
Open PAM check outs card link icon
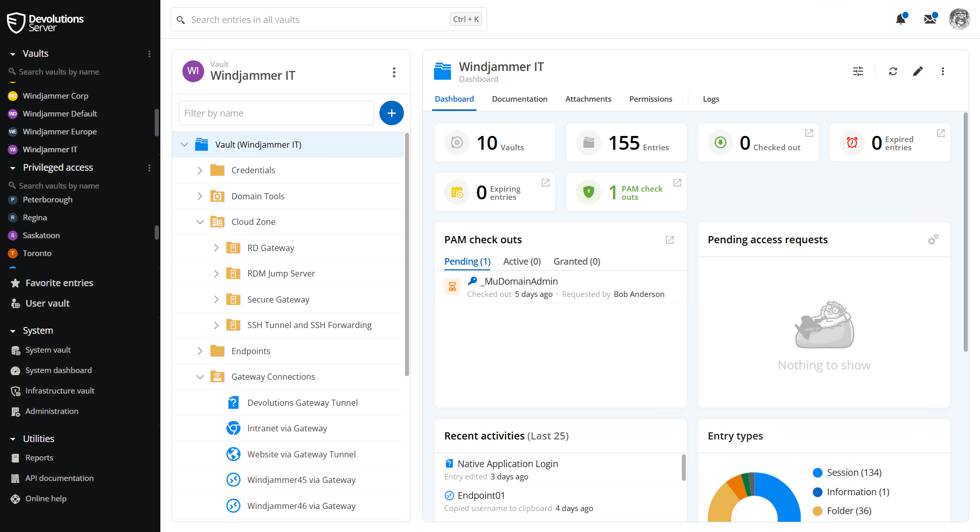tap(677, 182)
